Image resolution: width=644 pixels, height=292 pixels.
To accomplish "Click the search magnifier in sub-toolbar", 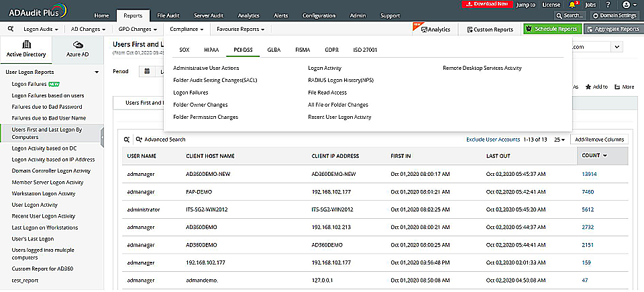I will tap(10, 30).
